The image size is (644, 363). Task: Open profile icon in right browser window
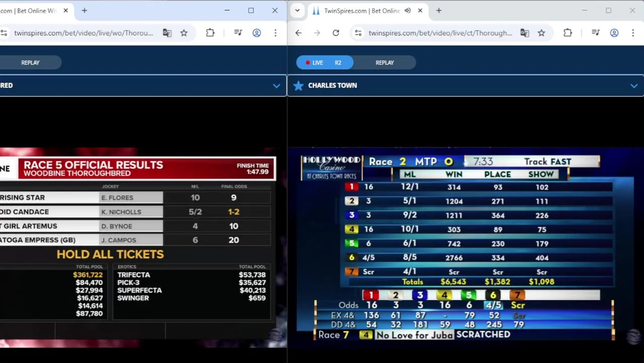(614, 33)
